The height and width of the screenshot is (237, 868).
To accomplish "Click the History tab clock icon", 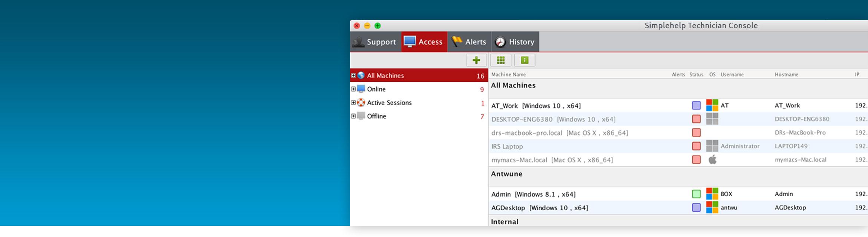I will (500, 42).
